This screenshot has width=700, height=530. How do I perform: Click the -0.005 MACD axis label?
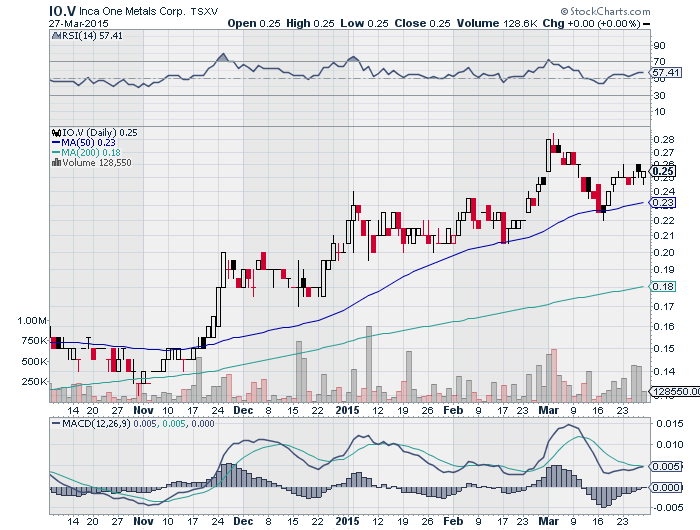coord(668,508)
